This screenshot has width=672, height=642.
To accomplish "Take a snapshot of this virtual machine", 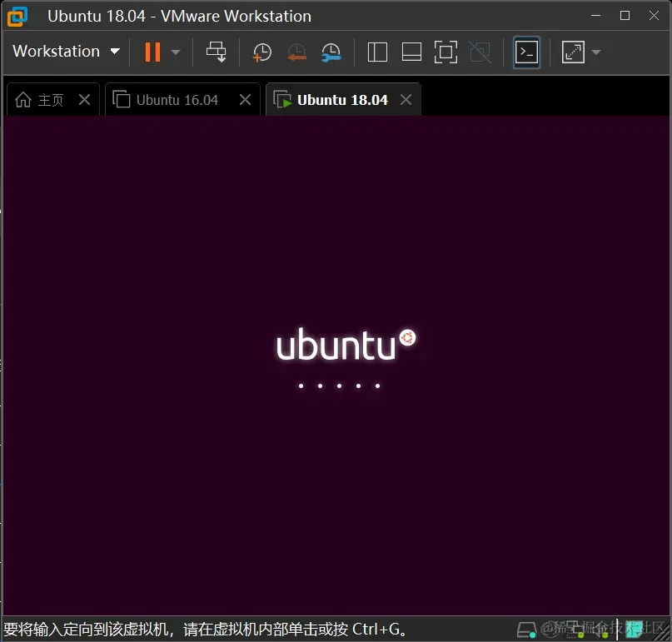I will [261, 52].
